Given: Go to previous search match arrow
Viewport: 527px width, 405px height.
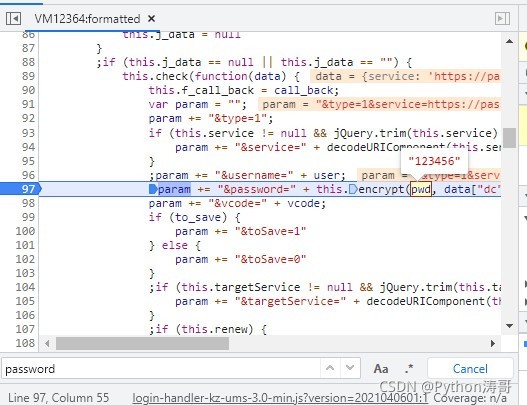Looking at the screenshot, I should [x=330, y=368].
